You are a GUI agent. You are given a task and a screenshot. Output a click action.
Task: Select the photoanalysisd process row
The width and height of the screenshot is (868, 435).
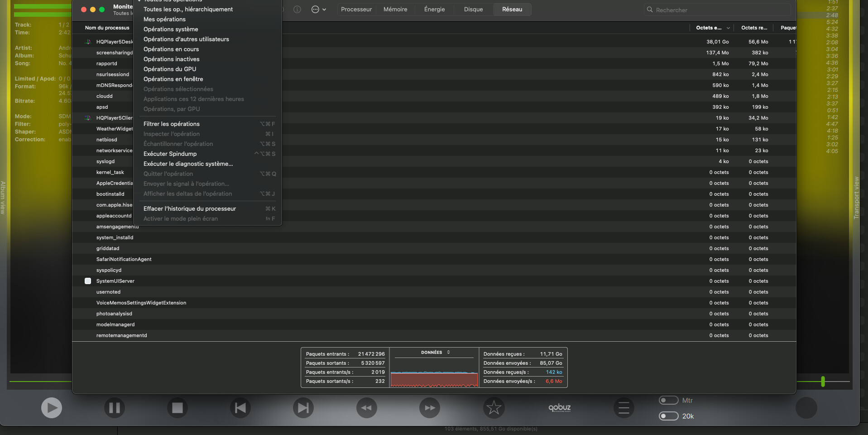434,314
